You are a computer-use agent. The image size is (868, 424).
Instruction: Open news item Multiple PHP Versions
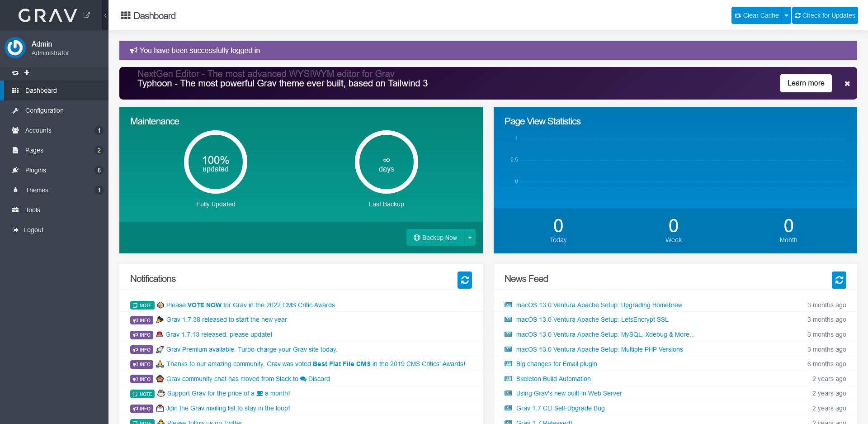599,349
